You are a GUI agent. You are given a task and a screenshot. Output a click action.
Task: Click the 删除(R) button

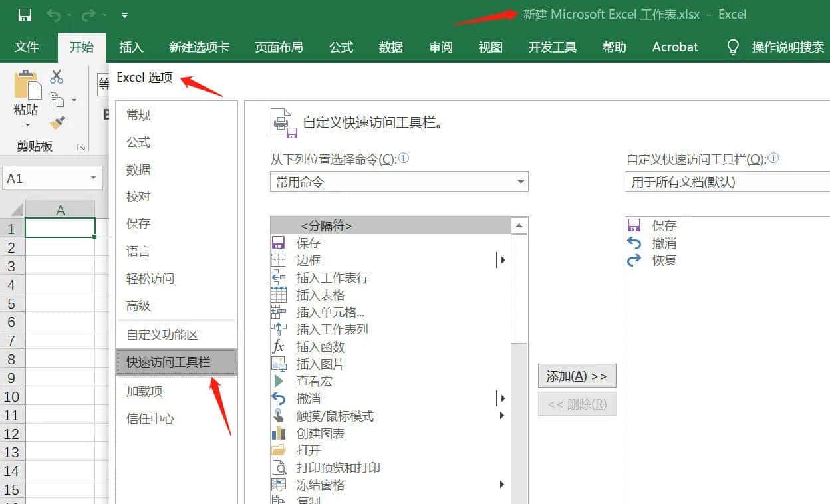tap(577, 404)
